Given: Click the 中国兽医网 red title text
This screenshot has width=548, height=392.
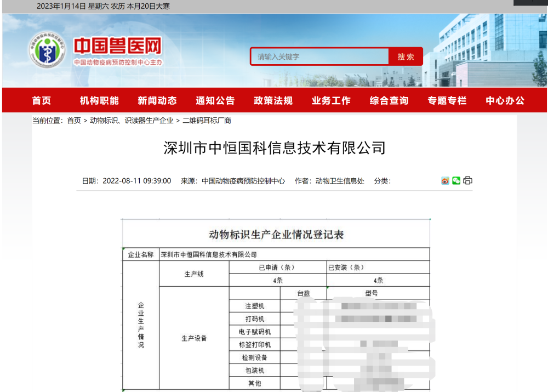Looking at the screenshot, I should 118,46.
